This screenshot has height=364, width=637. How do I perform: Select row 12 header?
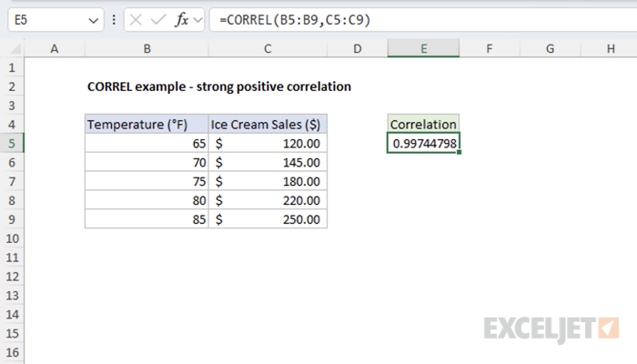(x=12, y=277)
